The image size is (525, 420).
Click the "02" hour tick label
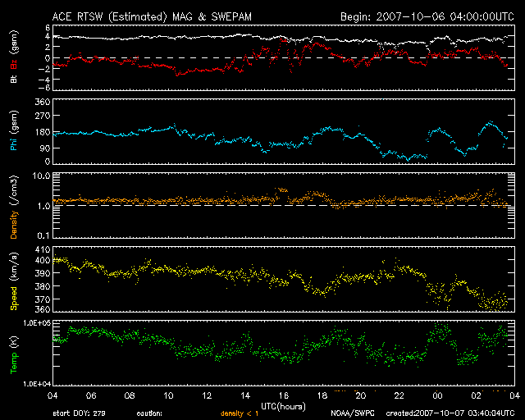(x=476, y=396)
